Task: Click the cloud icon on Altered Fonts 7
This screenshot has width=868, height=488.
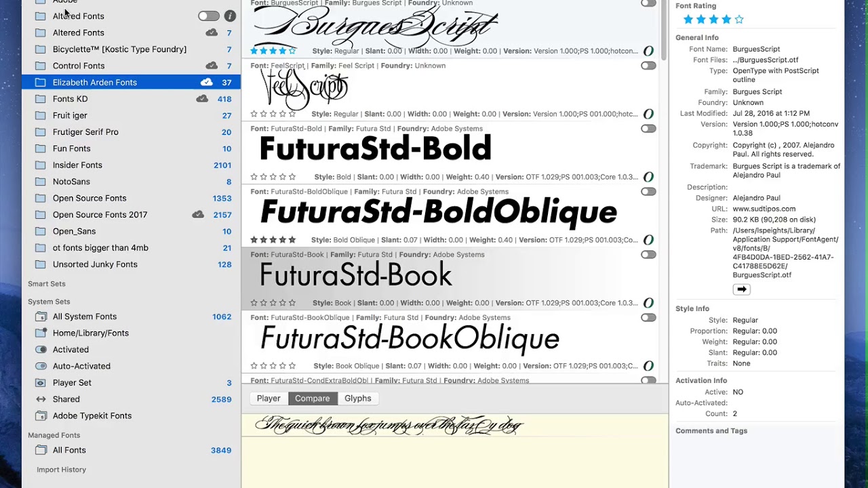Action: point(212,33)
